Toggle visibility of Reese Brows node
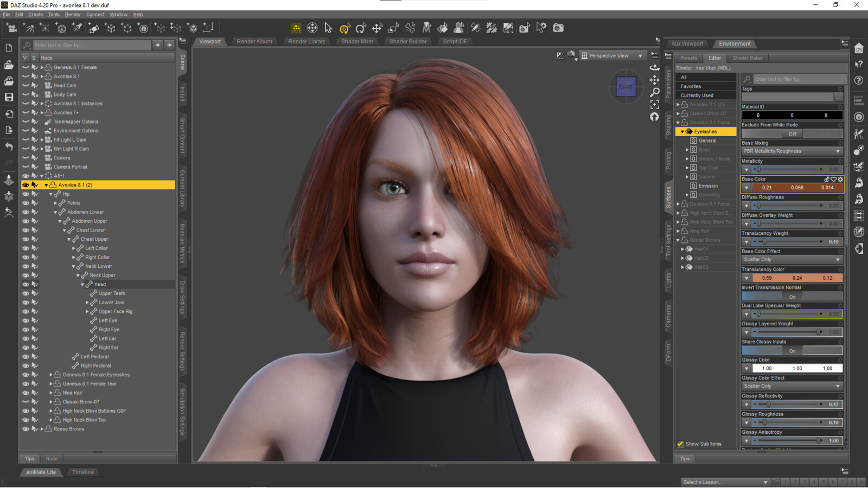This screenshot has height=488, width=868. tap(25, 429)
